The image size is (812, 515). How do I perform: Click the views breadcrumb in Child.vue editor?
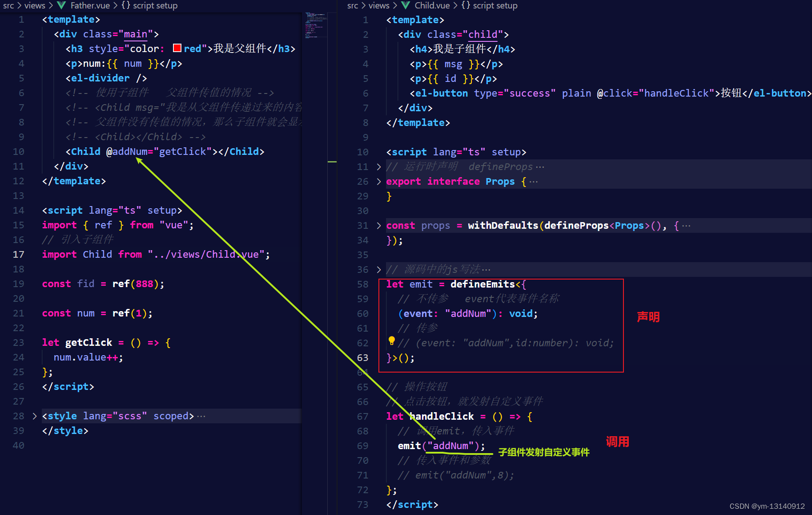(x=379, y=5)
